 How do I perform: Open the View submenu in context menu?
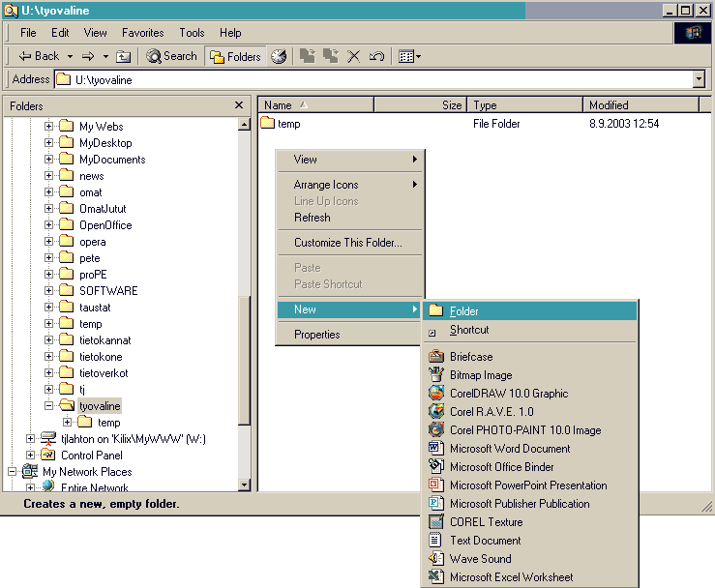tap(349, 159)
